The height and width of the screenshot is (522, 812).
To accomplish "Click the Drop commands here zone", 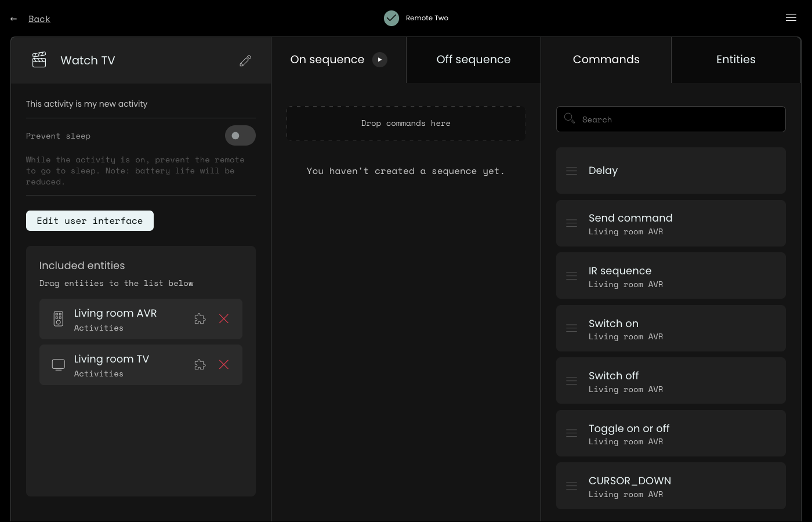I will tap(406, 124).
